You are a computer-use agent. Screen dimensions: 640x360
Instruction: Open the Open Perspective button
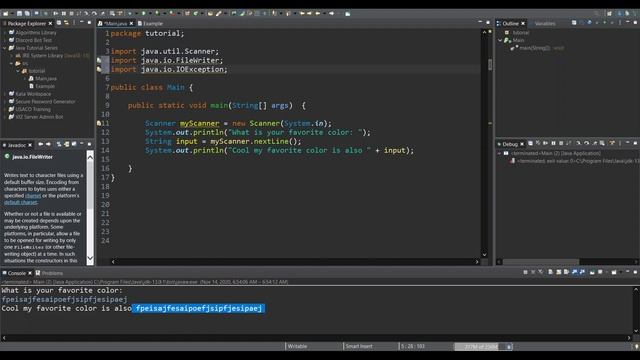pyautogui.click(x=609, y=13)
